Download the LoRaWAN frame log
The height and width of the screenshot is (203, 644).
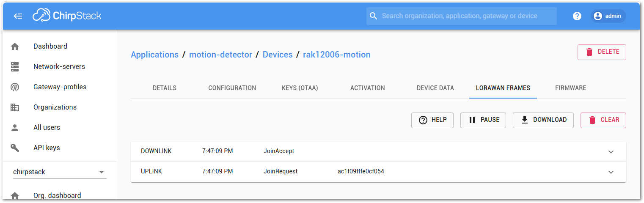tap(543, 120)
